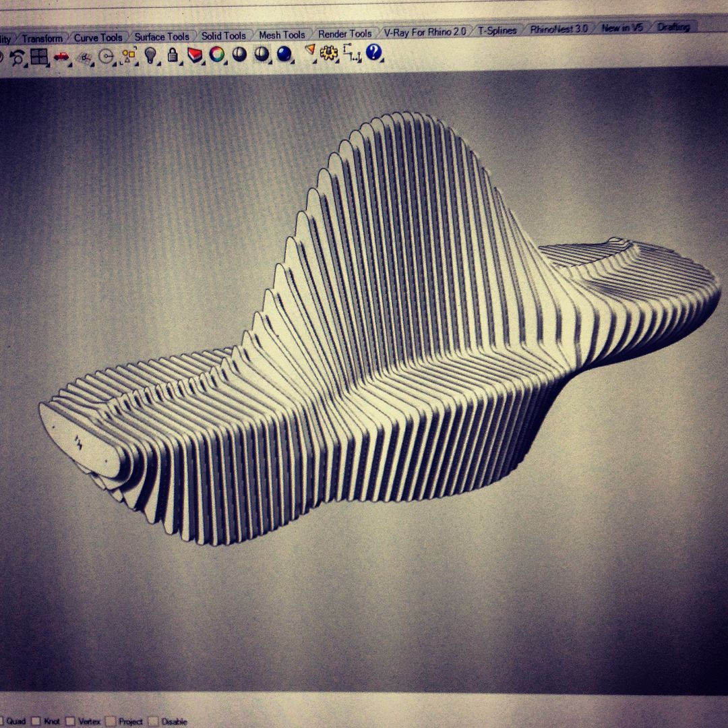Click the blue Help question mark icon
The image size is (728, 728).
tap(374, 52)
